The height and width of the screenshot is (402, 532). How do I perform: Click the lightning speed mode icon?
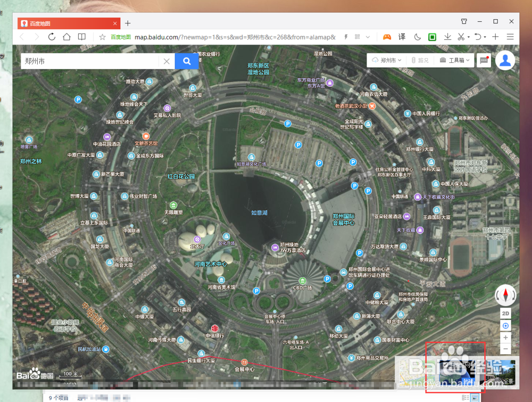[346, 37]
